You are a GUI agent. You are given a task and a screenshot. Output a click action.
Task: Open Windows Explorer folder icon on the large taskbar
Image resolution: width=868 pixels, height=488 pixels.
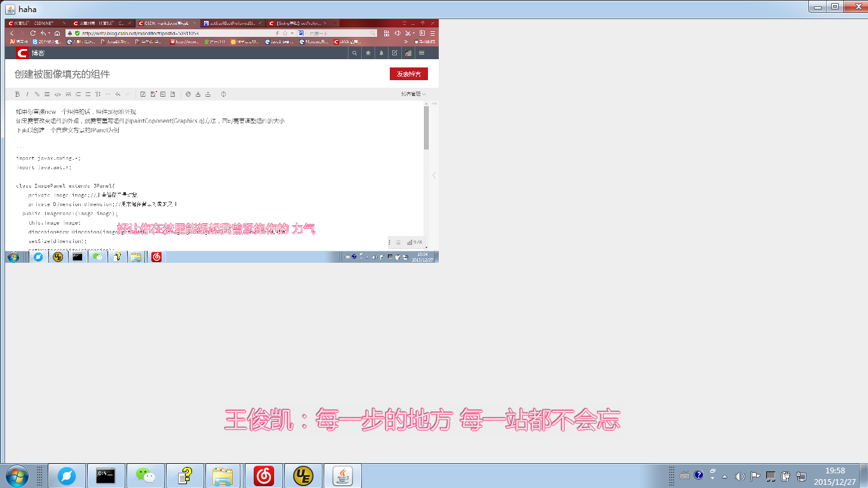(x=223, y=476)
